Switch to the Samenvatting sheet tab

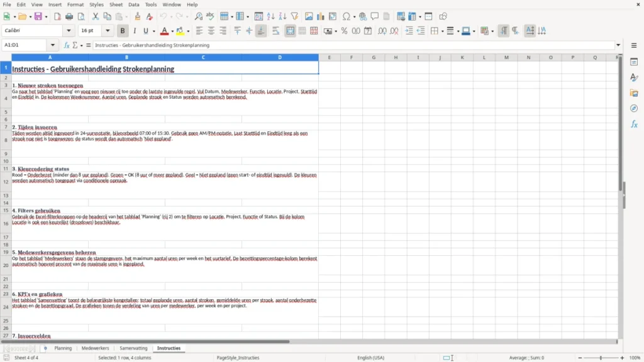[133, 348]
